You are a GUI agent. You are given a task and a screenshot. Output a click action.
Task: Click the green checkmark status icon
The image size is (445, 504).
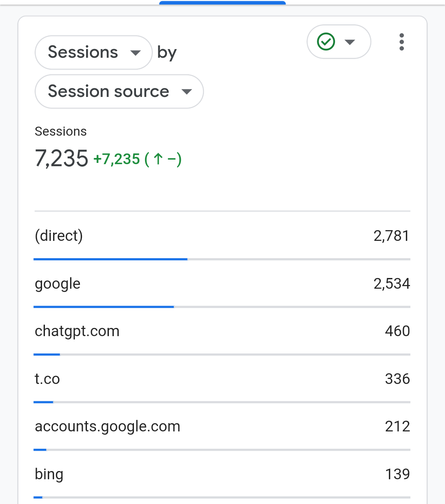(326, 42)
